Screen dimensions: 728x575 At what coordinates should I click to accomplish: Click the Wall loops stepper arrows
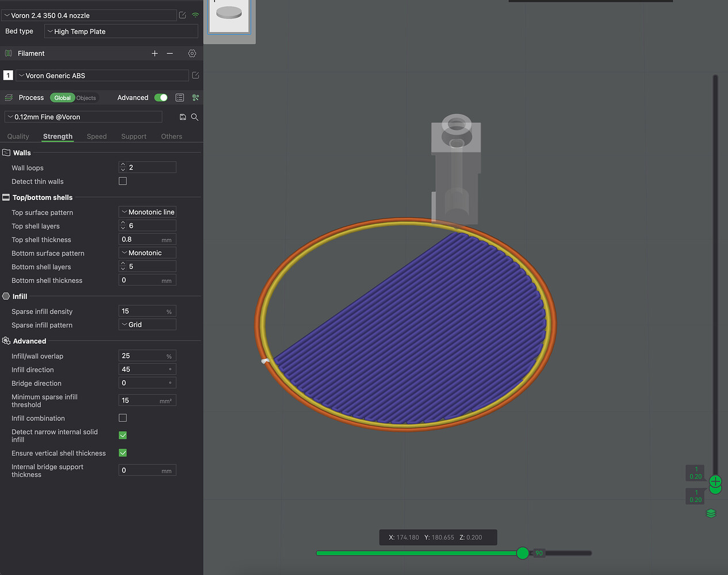point(123,167)
